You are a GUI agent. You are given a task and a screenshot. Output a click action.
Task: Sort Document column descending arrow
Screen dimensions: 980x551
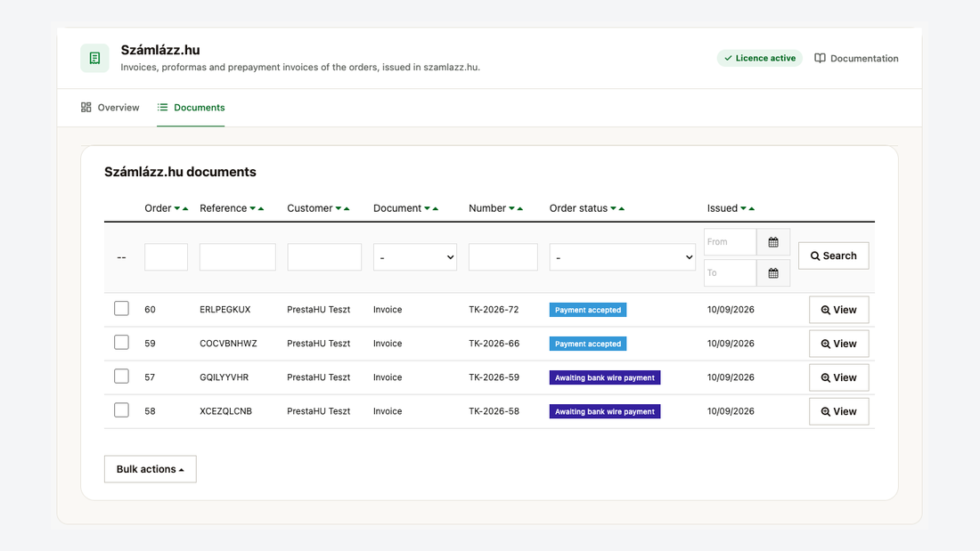427,208
